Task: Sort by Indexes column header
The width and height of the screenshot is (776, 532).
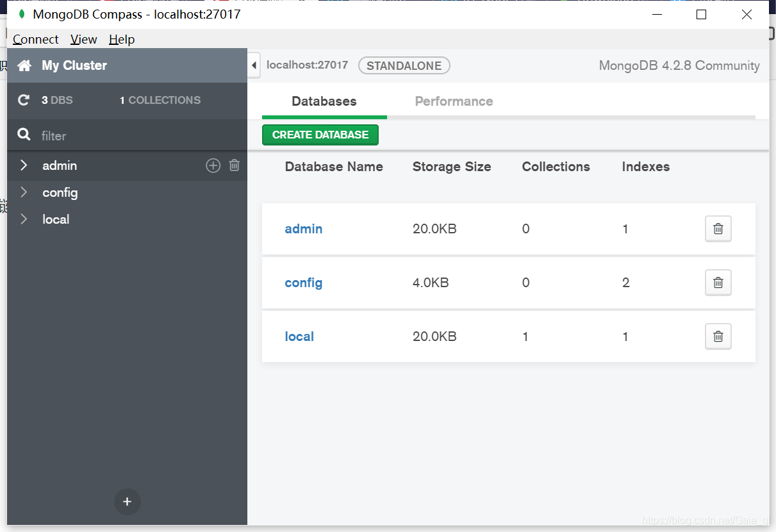Action: tap(646, 167)
